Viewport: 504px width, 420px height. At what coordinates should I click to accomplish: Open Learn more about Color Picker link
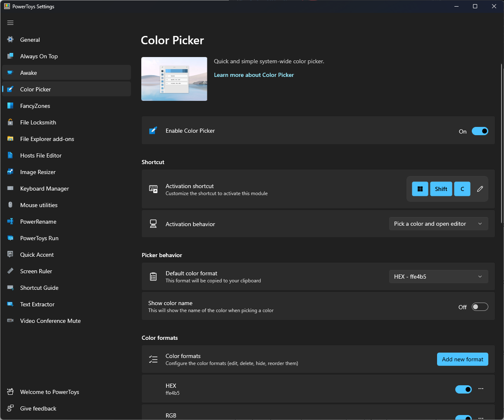(254, 75)
